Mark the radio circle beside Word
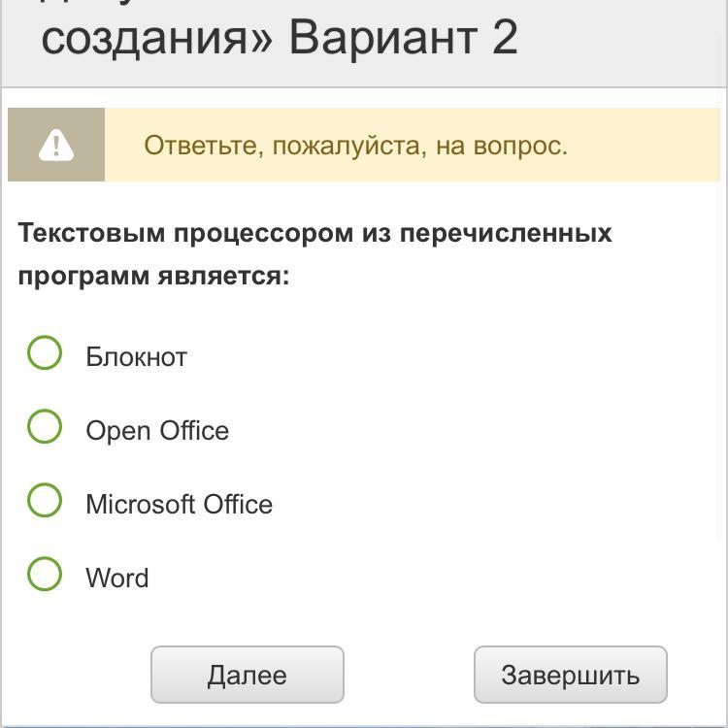This screenshot has width=728, height=728. [x=45, y=574]
